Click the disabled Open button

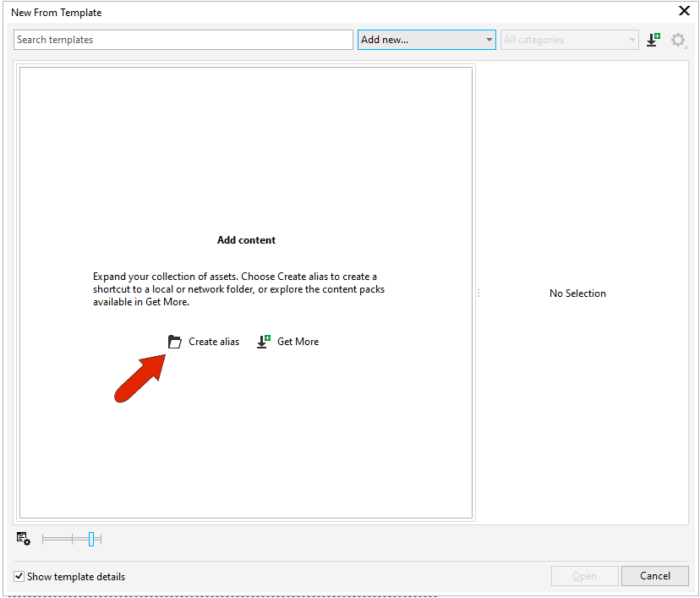coord(584,575)
